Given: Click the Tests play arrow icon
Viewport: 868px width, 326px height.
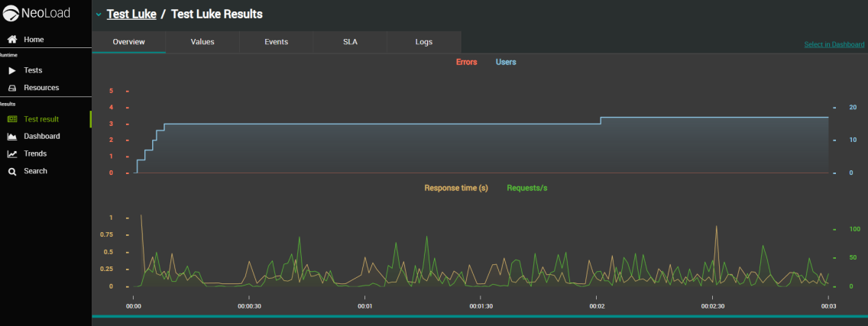Looking at the screenshot, I should tap(12, 70).
